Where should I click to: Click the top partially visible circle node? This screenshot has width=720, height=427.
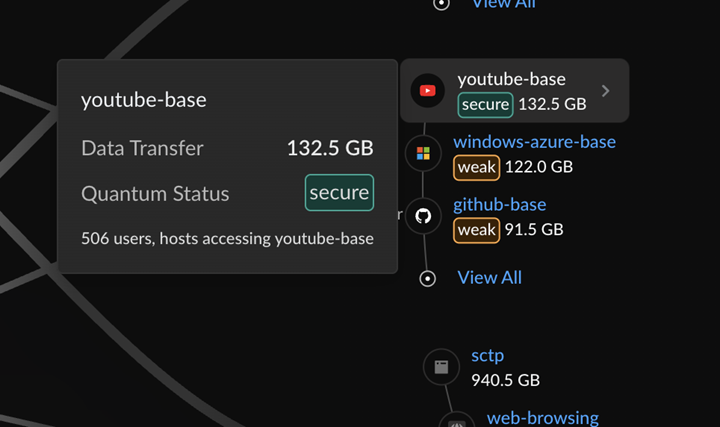point(441,4)
